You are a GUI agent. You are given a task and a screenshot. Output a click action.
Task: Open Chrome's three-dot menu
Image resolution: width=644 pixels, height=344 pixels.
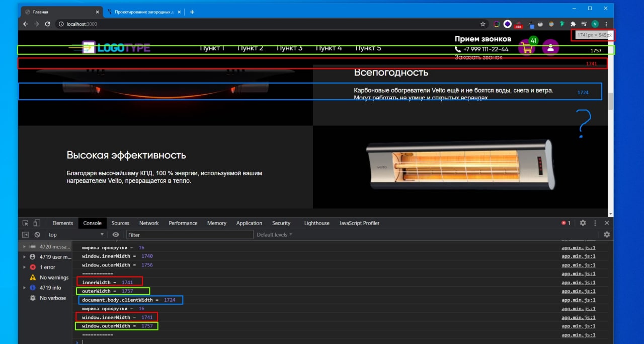(606, 24)
